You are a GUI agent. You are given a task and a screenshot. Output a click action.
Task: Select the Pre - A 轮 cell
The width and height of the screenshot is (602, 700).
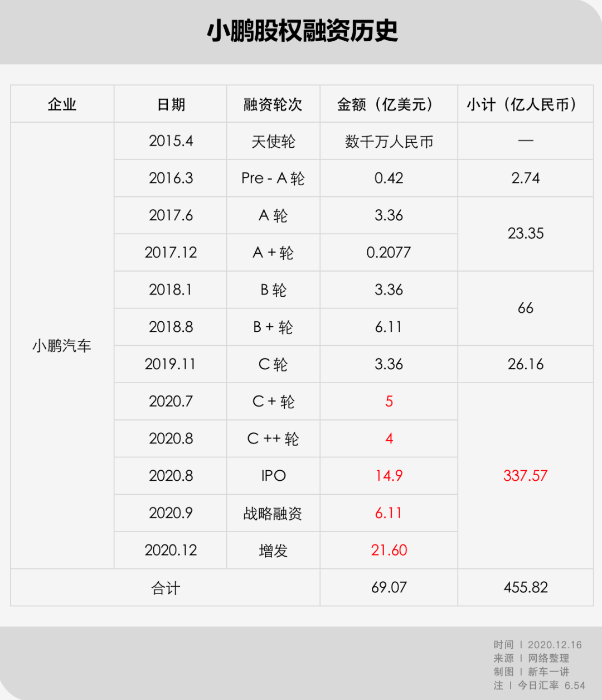273,178
